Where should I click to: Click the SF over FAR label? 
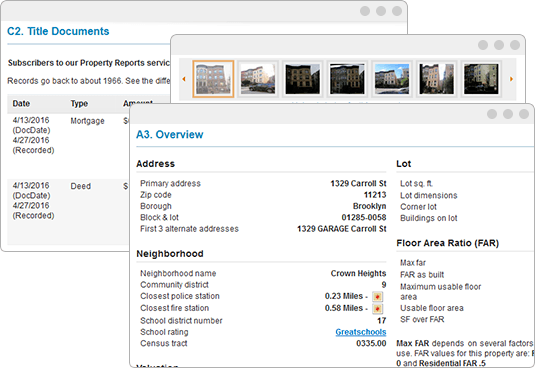pyautogui.click(x=422, y=319)
